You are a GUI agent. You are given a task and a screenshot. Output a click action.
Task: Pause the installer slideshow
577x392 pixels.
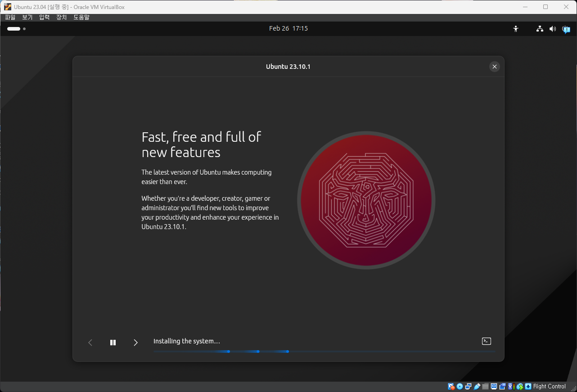click(x=113, y=342)
